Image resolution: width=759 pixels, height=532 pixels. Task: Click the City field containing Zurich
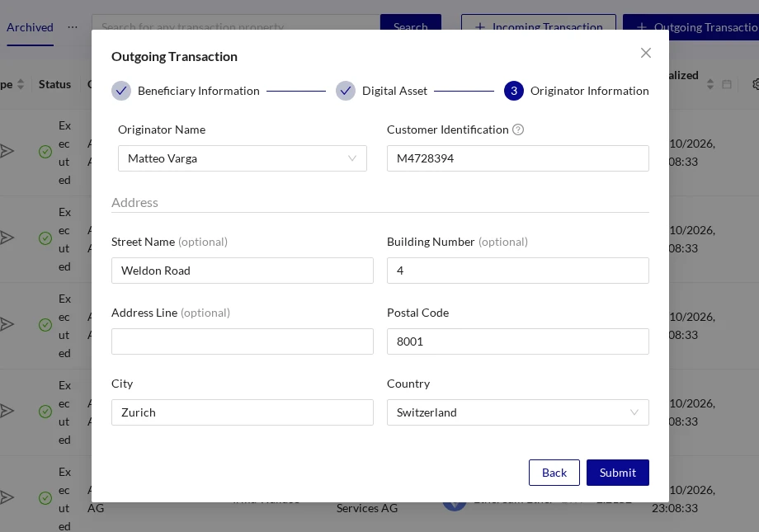click(242, 412)
